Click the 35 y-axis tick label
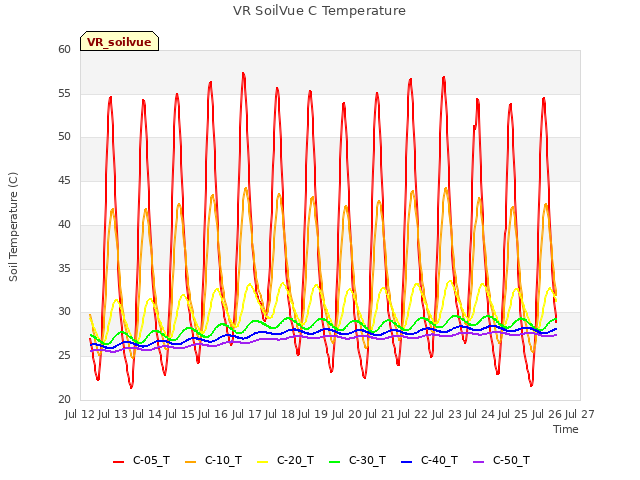This screenshot has height=480, width=640. [x=64, y=269]
